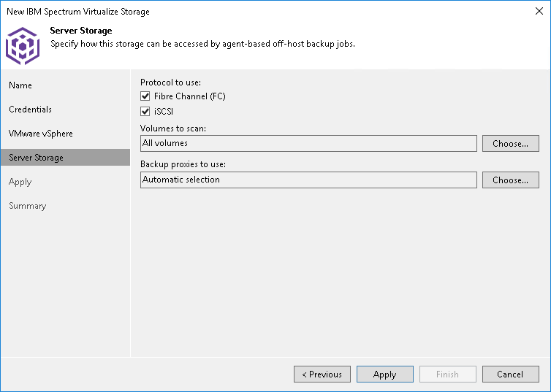The image size is (551, 392).
Task: Choose backup proxies to use
Action: [510, 180]
